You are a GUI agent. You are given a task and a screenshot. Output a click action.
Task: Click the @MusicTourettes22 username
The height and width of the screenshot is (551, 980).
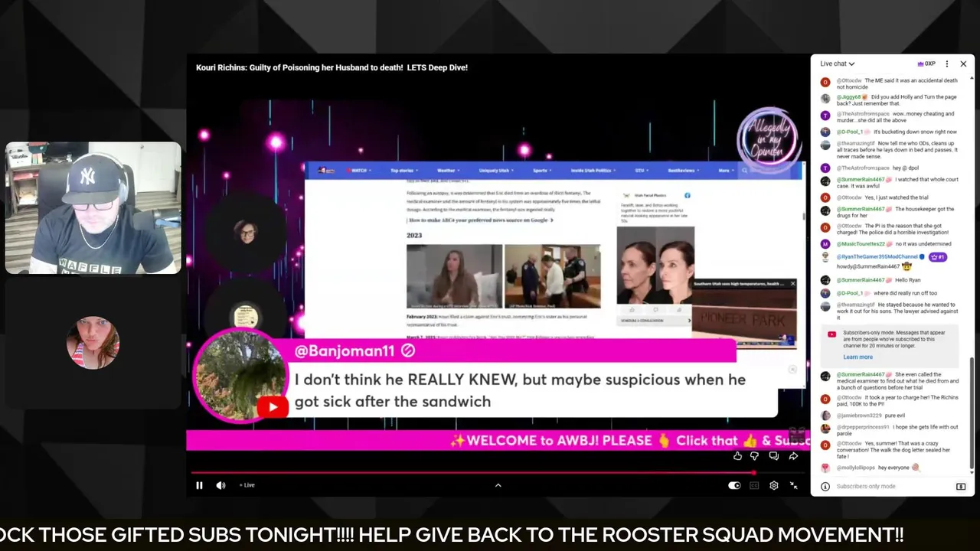[x=861, y=244]
